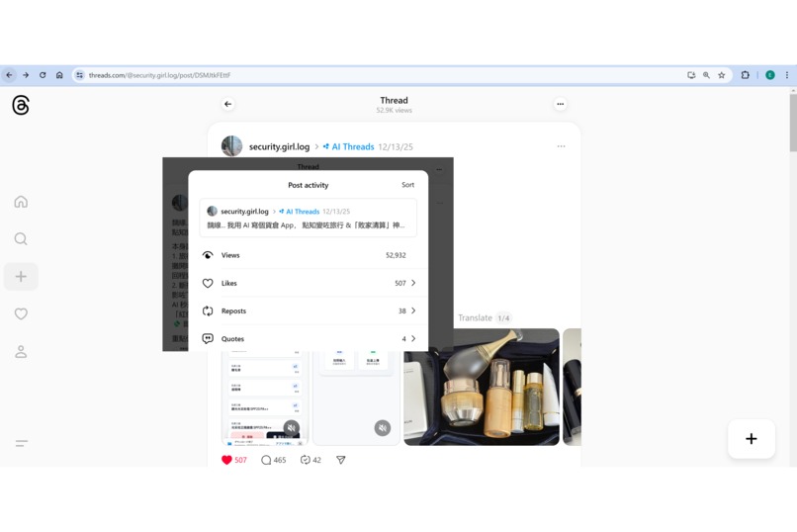
Task: Open Activity heart icon in sidebar
Action: [21, 314]
